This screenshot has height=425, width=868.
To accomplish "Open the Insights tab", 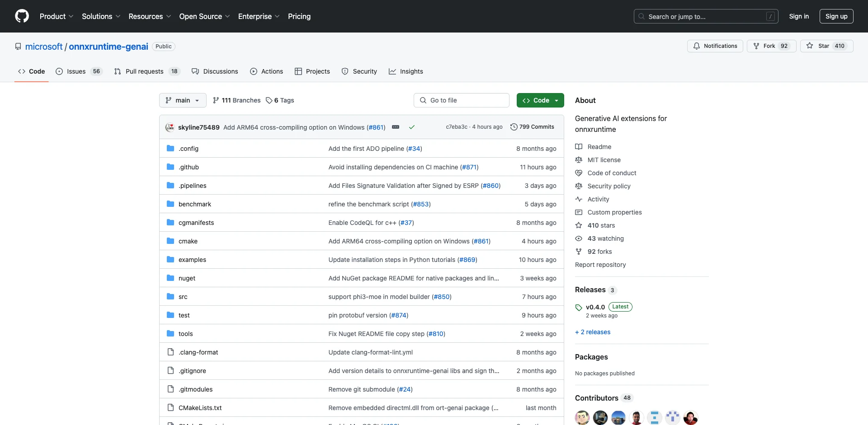I will click(x=406, y=71).
